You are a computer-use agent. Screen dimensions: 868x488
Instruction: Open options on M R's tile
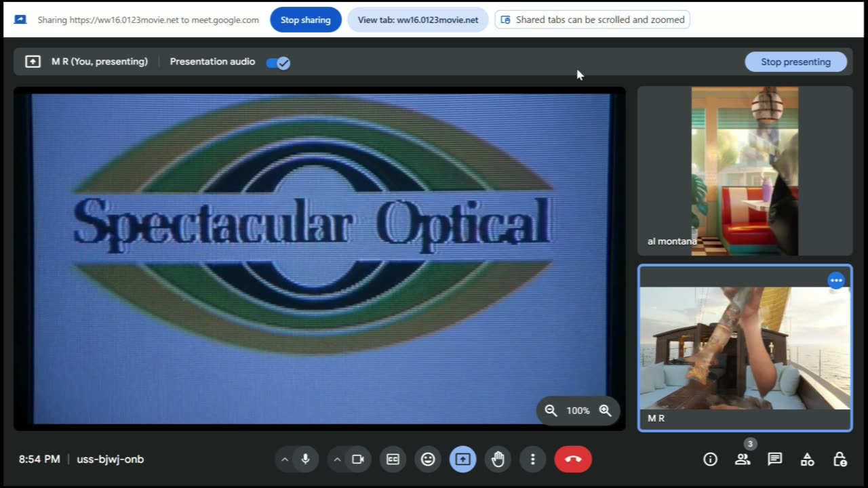pos(836,281)
